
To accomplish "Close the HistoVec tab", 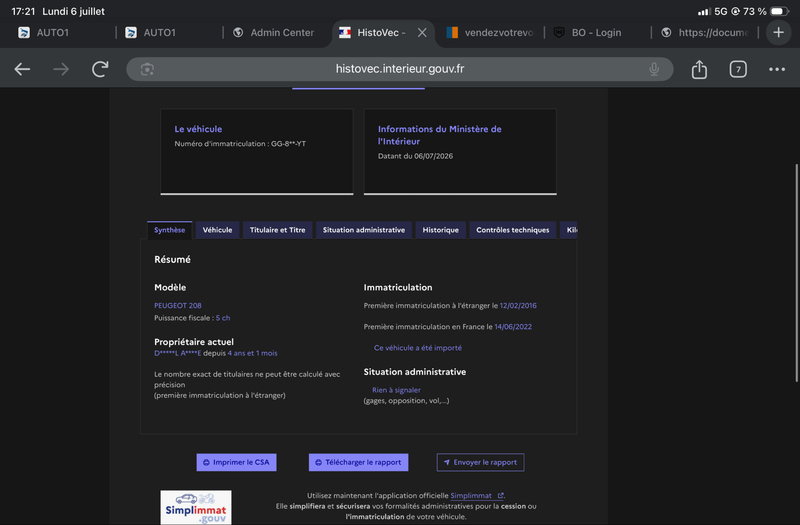I will tap(422, 33).
